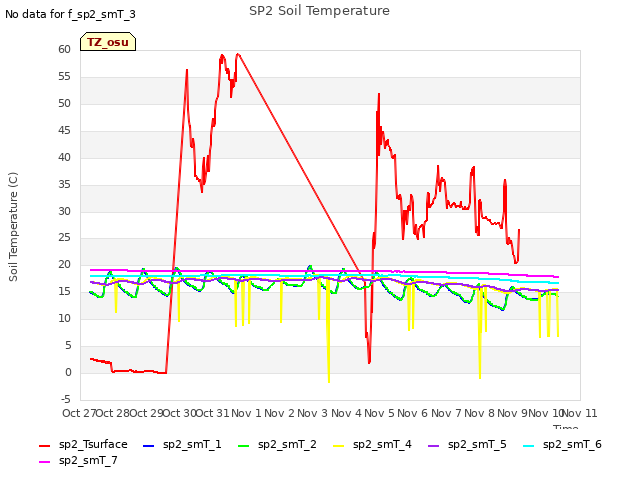640x480 pixels.
Task: Click the Nov 3 x-axis tick label
Action: coord(313,413)
